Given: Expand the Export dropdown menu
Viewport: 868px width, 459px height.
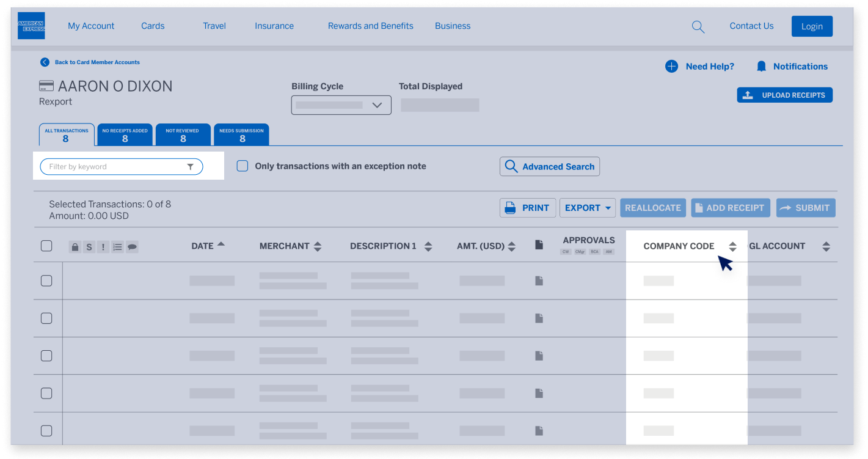Looking at the screenshot, I should (588, 208).
